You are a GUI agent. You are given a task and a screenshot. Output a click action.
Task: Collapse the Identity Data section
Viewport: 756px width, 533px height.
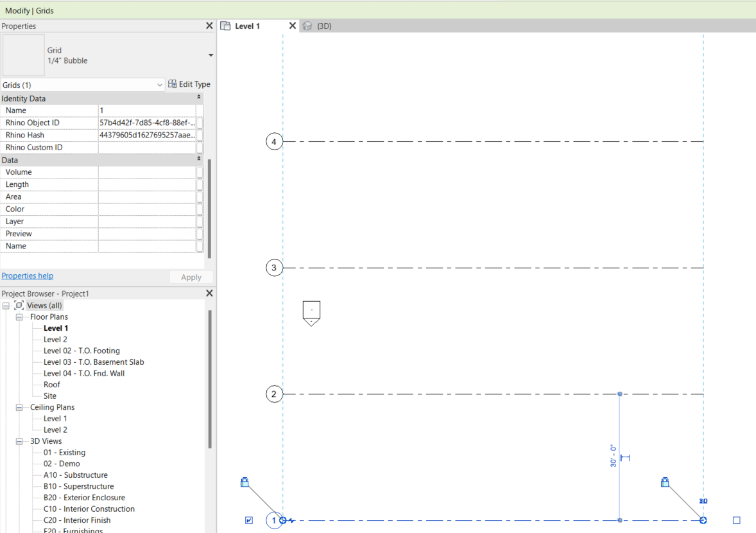[x=198, y=98]
